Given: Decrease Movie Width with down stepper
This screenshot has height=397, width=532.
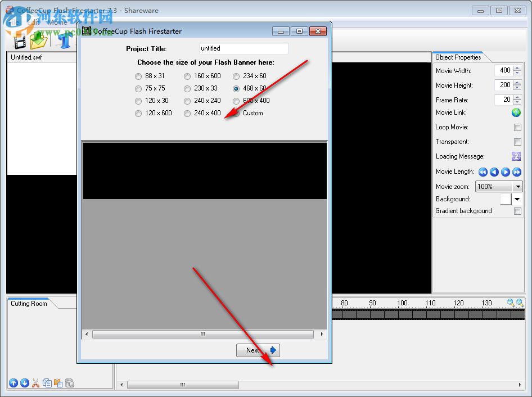Looking at the screenshot, I should (x=517, y=73).
